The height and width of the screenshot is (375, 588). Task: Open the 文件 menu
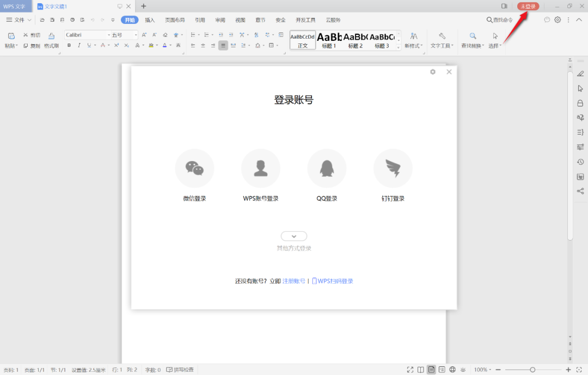(19, 20)
